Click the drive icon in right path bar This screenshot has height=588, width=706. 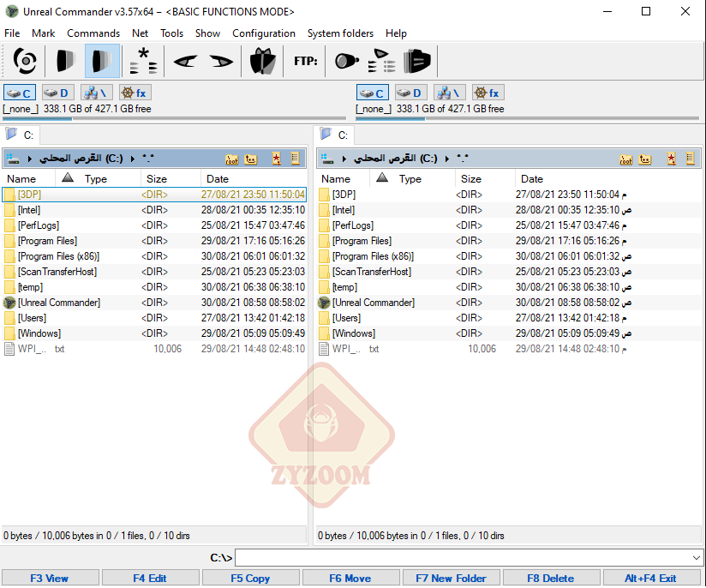pos(327,159)
